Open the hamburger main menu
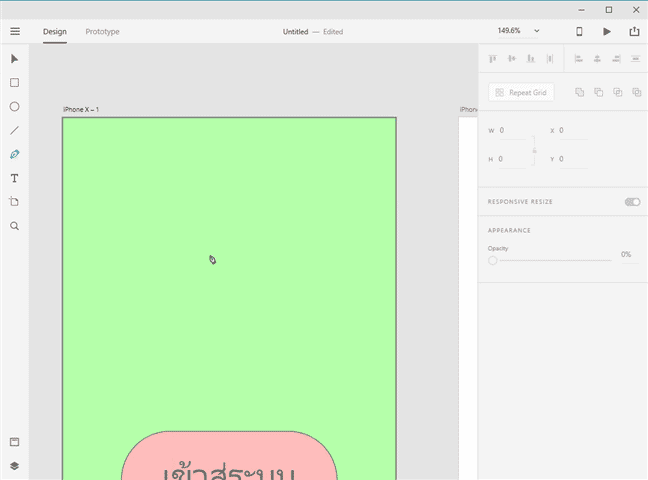Viewport: 648px width, 480px height. 15,31
